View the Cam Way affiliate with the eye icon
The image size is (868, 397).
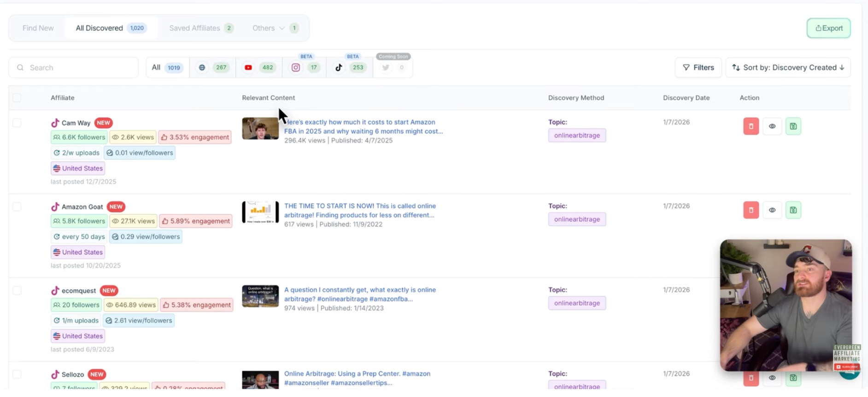772,126
